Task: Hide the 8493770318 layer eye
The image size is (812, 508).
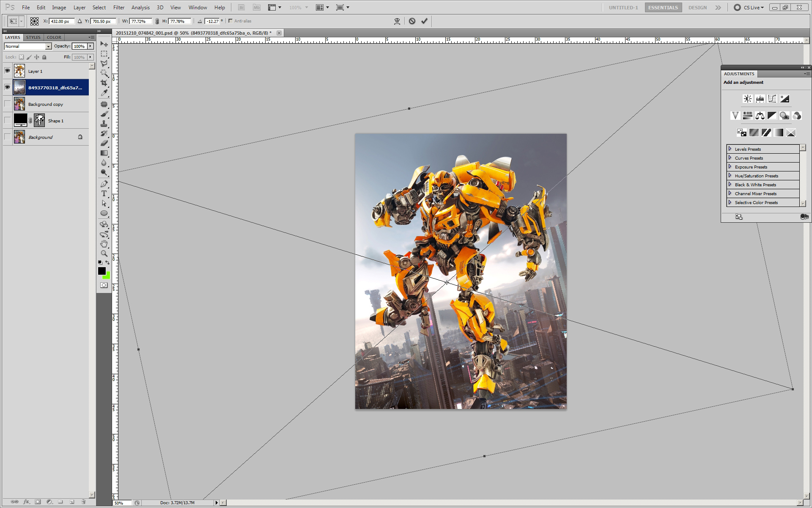Action: 8,87
